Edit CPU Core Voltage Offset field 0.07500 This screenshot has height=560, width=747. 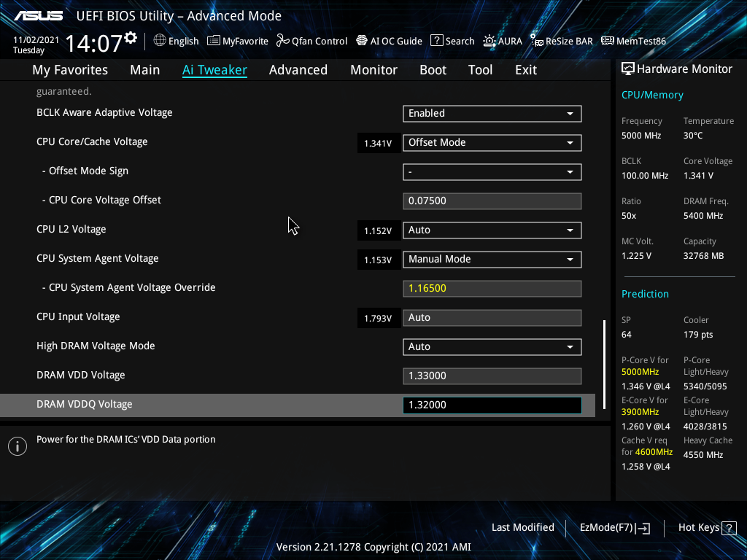[x=492, y=201]
